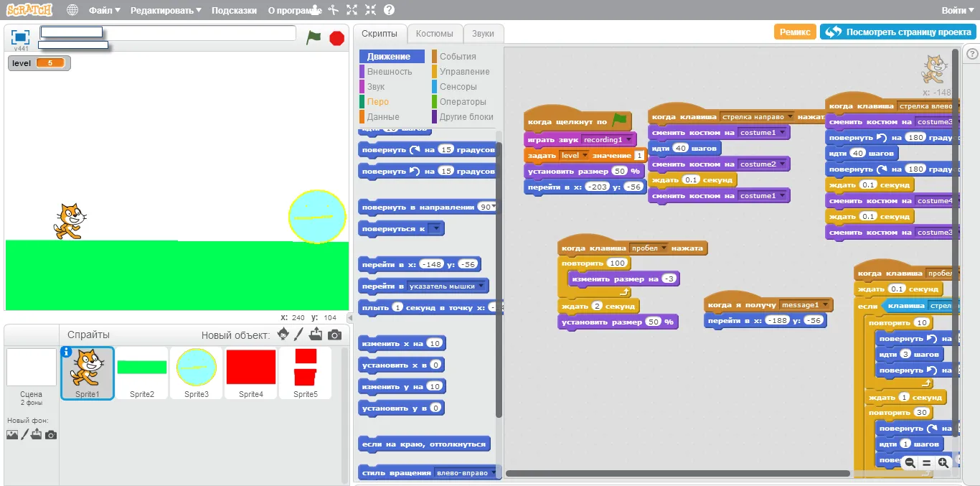Open rotation style dropdown влево-вправо
Viewport: 980px width, 486px height.
(466, 473)
